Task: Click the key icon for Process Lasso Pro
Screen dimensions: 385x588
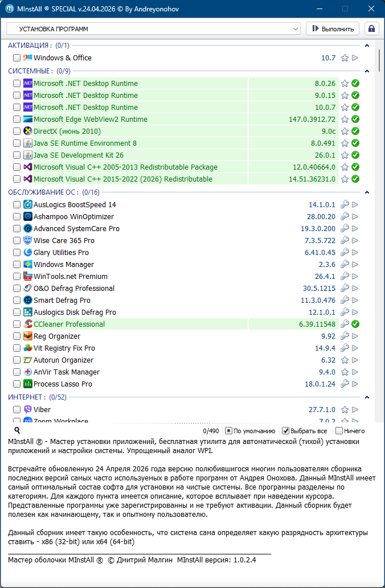Action: 345,384
